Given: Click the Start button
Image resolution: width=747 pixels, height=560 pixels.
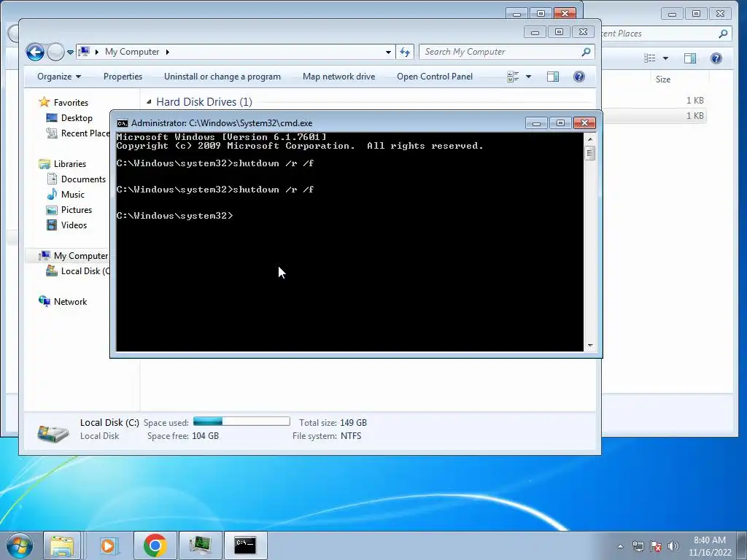Looking at the screenshot, I should pyautogui.click(x=19, y=545).
